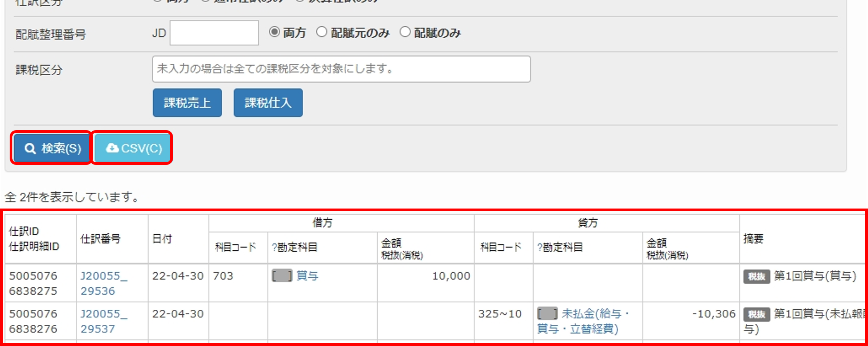Click the cloud download icon on CSV(C)
This screenshot has width=868, height=346.
[112, 148]
